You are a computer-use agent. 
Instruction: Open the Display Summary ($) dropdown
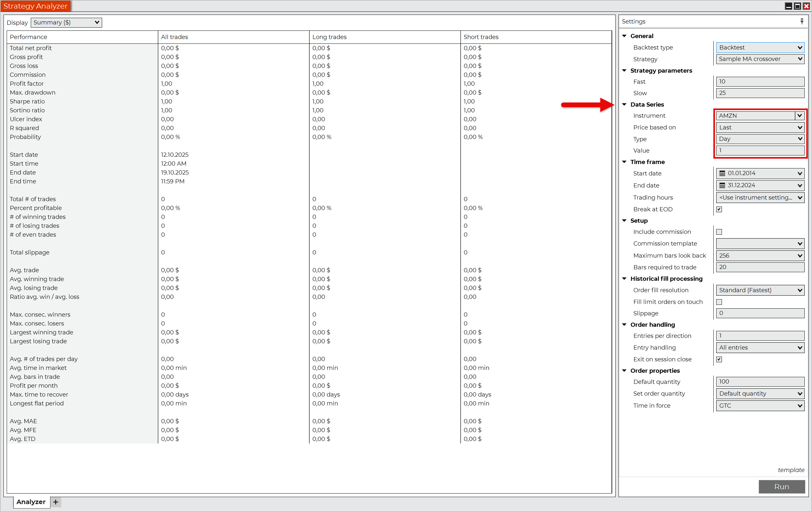[x=66, y=23]
